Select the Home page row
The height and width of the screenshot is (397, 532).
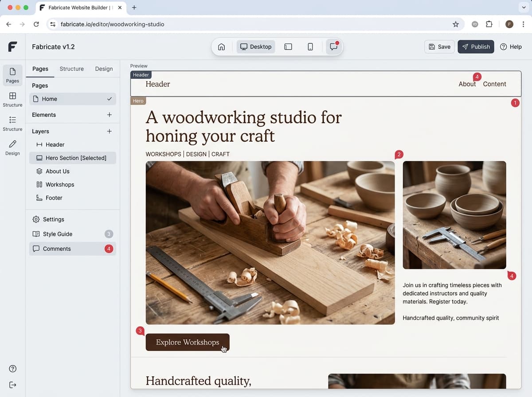(x=73, y=99)
